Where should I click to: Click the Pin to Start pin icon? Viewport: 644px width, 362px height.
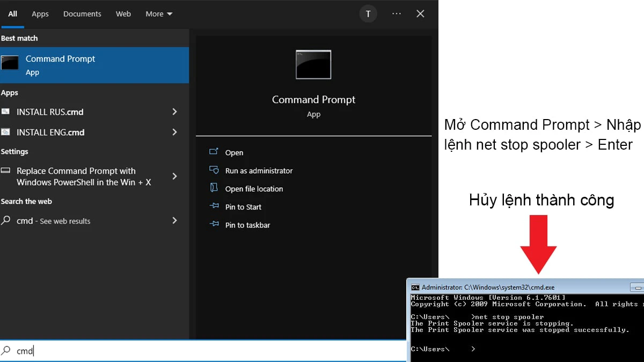[x=214, y=206]
